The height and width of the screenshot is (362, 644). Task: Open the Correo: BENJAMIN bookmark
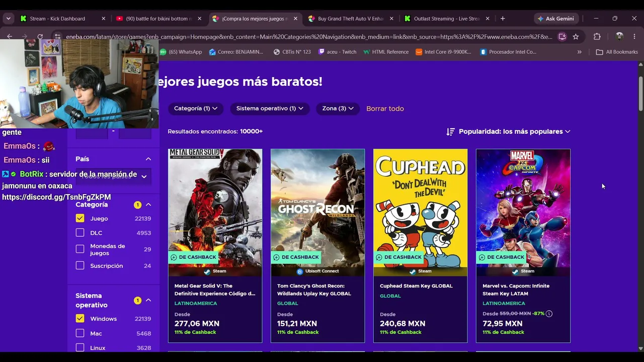click(236, 52)
